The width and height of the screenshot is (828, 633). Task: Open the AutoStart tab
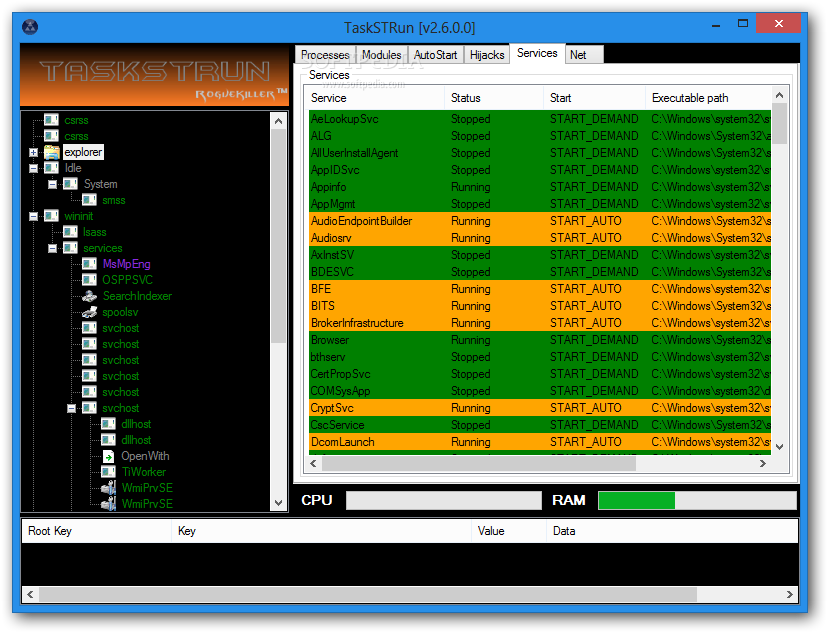point(436,55)
